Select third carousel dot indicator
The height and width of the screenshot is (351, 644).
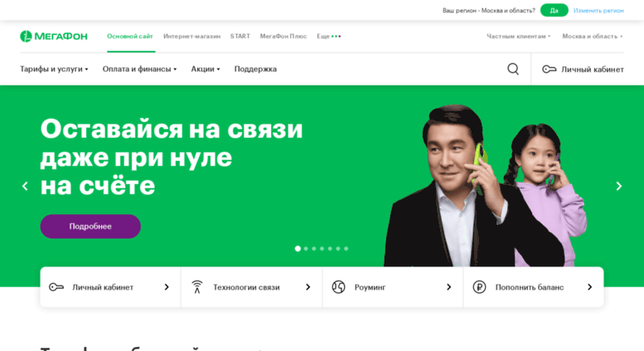point(314,249)
